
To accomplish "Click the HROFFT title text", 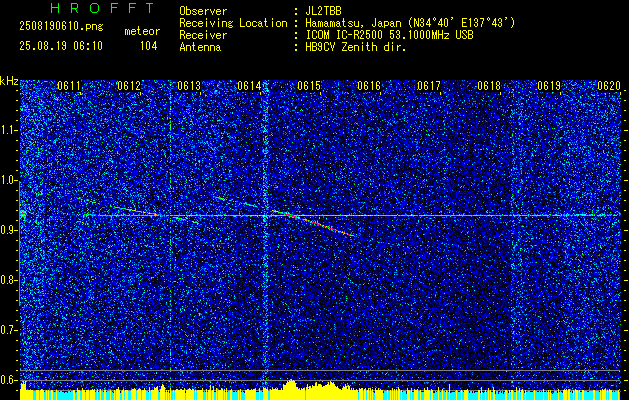I will [102, 8].
